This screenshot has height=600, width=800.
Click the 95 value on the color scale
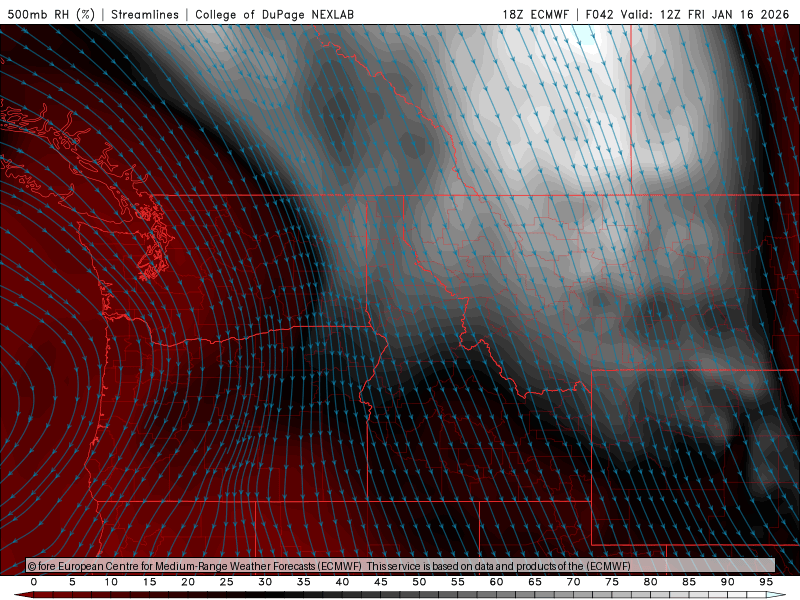pos(766,582)
